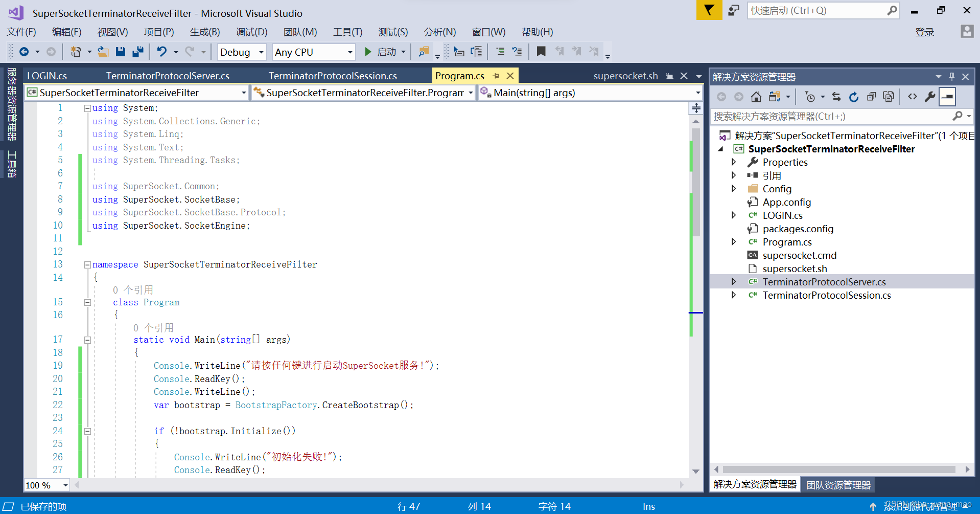This screenshot has height=514, width=980.
Task: Open the 调试(D) menu
Action: [x=251, y=32]
